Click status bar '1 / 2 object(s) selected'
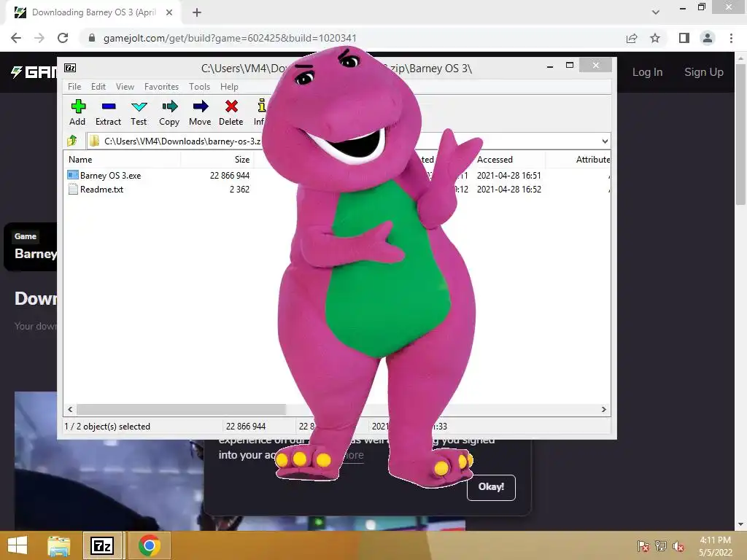 pyautogui.click(x=107, y=426)
